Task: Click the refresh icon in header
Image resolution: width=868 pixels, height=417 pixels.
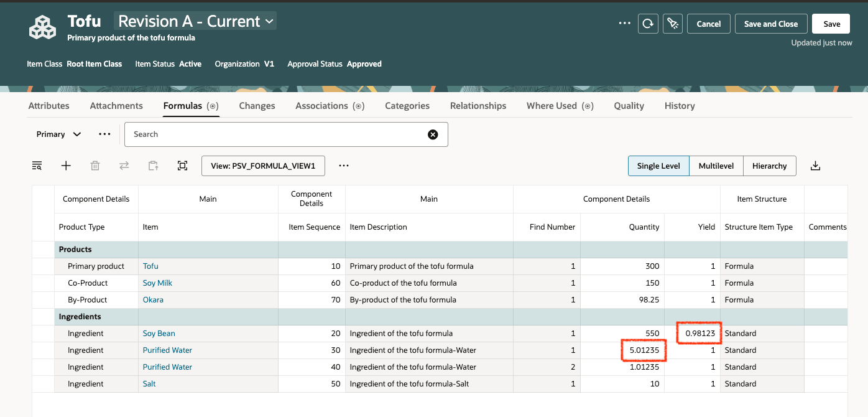Action: pyautogui.click(x=648, y=24)
